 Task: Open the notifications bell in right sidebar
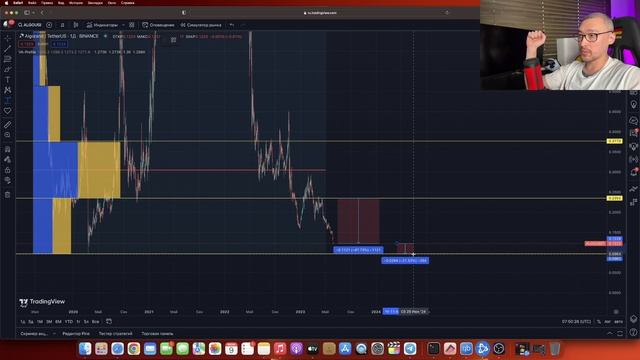coord(633,173)
